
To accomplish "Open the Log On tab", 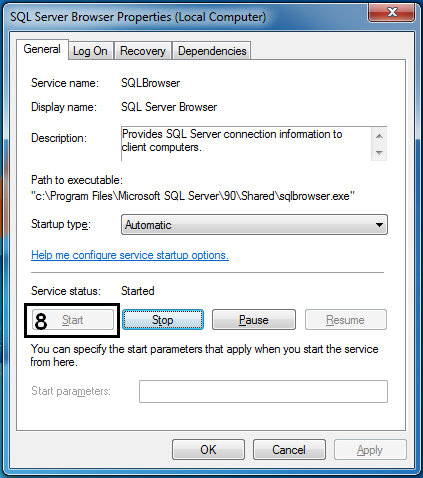I will 90,51.
